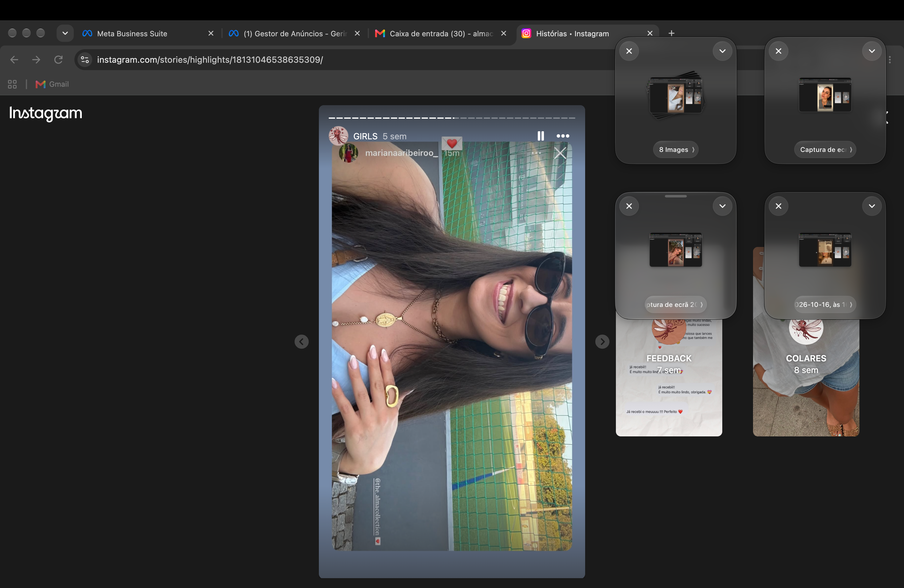904x588 pixels.
Task: Switch to the Caixa de entrada Gmail tab
Action: click(441, 34)
